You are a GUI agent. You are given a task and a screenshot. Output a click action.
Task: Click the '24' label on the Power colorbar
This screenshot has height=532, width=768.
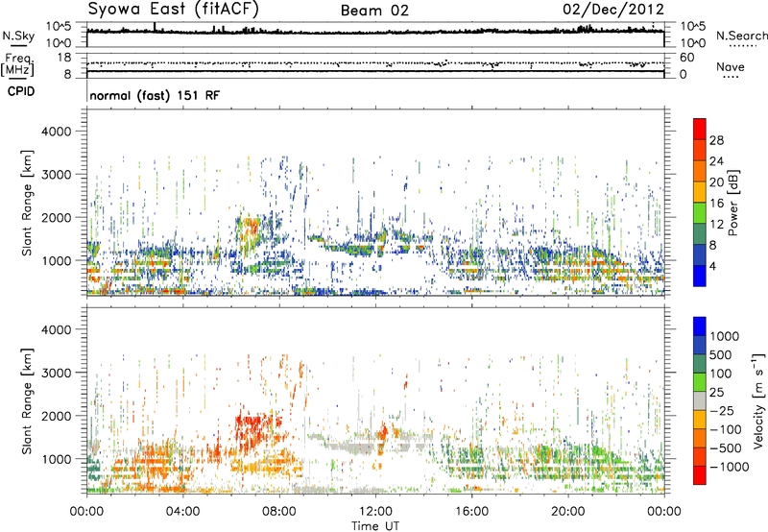tap(716, 161)
